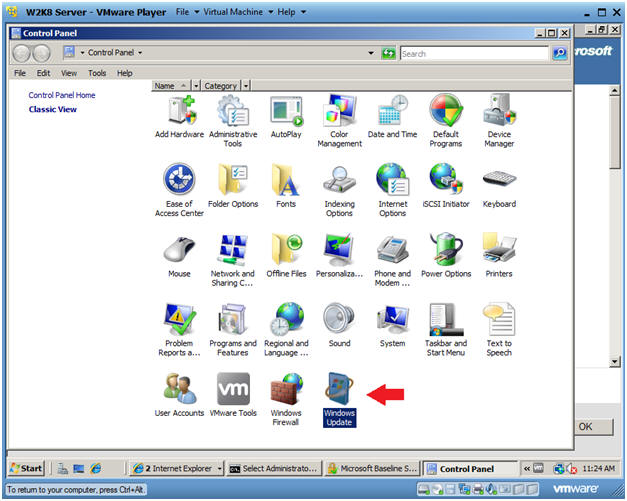This screenshot has height=501, width=627.
Task: Sort by the Name column header
Action: point(170,86)
